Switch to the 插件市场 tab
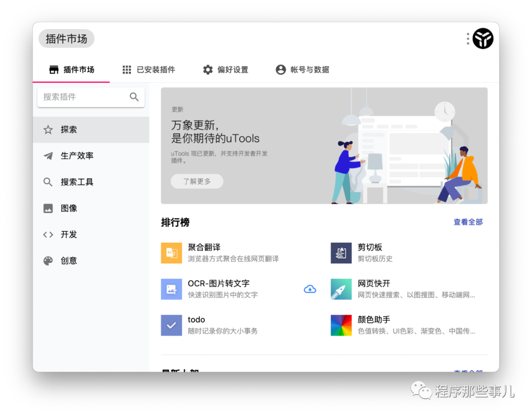 coord(71,70)
